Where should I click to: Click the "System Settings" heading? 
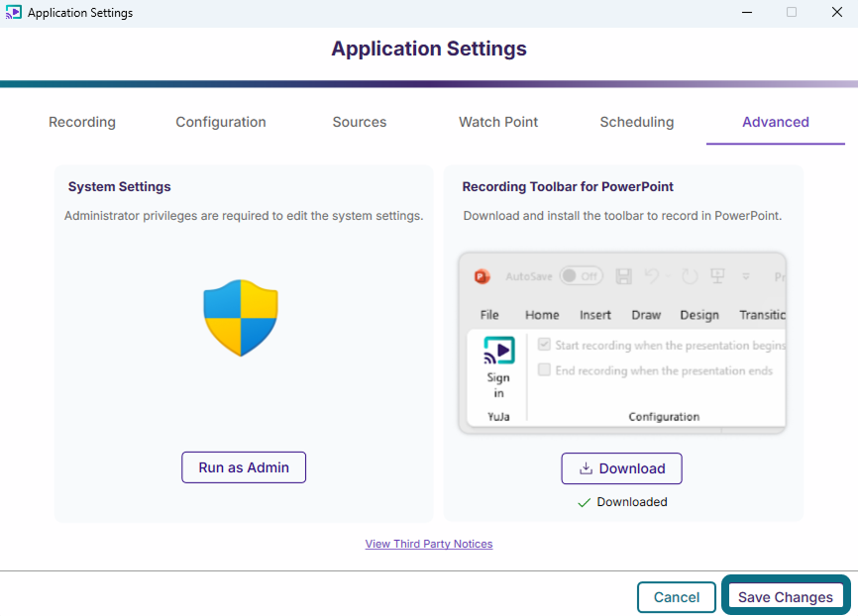[x=119, y=186]
